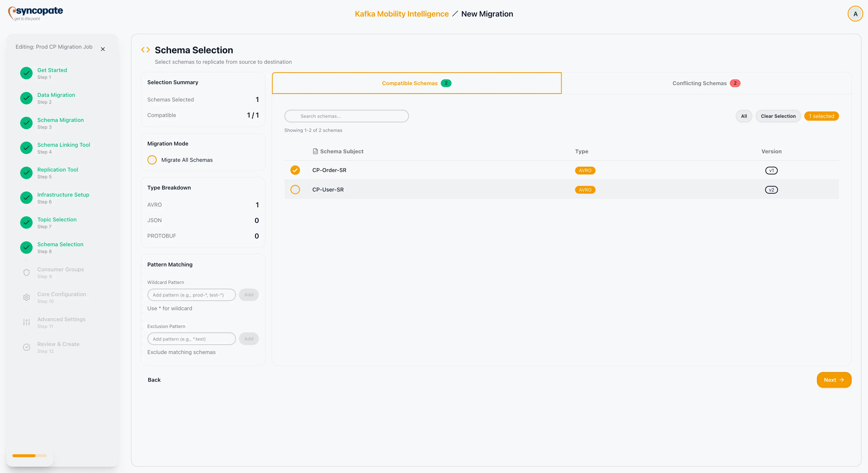Deselect the CP-Order-SR schema checkbox
The height and width of the screenshot is (473, 868).
click(295, 170)
